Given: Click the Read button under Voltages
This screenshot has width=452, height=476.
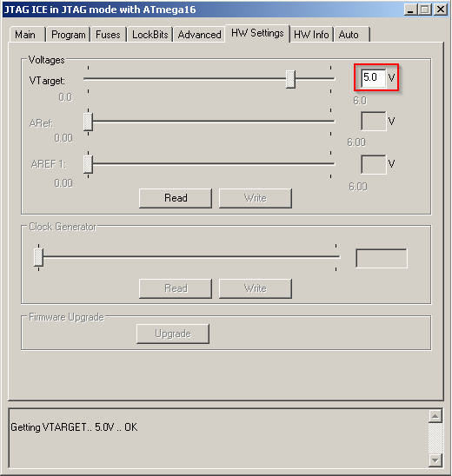Looking at the screenshot, I should click(x=176, y=198).
